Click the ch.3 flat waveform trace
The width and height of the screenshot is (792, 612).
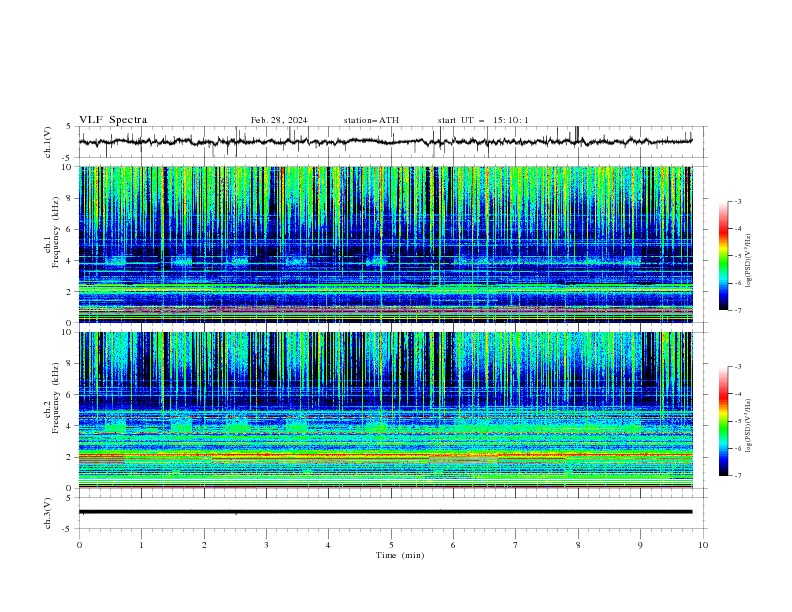click(x=386, y=512)
